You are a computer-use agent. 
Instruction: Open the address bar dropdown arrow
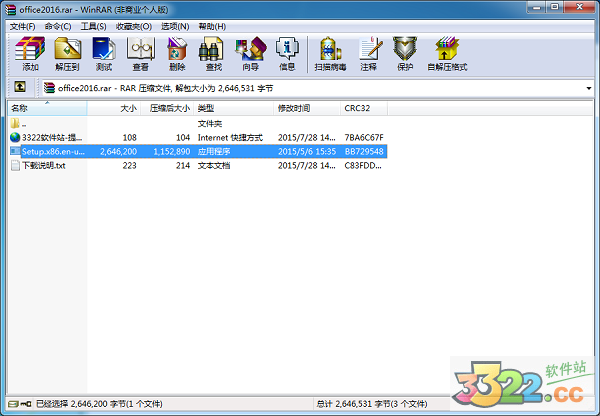click(589, 88)
